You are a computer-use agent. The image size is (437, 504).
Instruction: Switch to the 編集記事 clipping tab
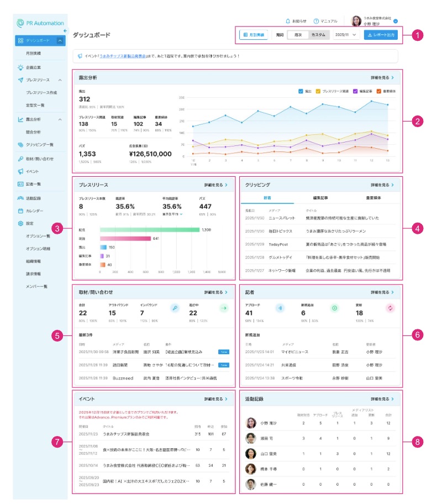tap(320, 197)
